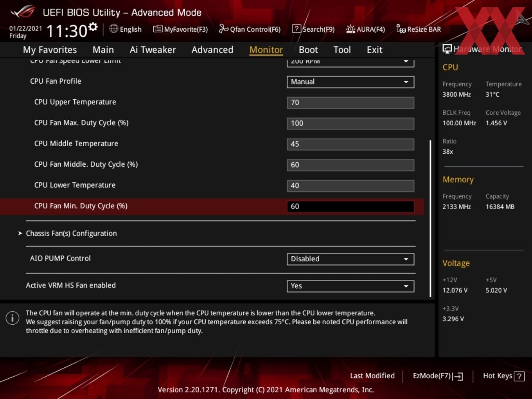
Task: Click the CPU Fan Min. Duty Cycle field
Action: coord(350,206)
